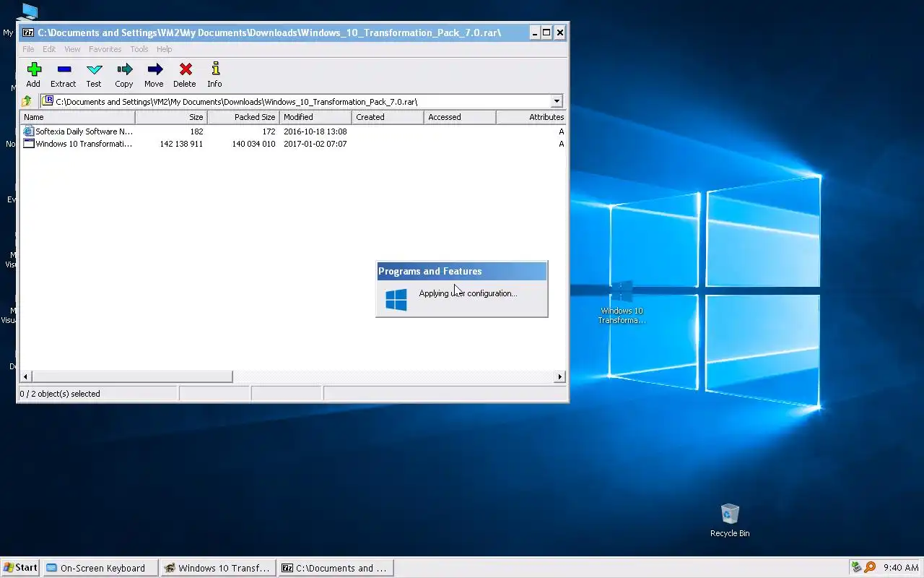Open the Favorites menu
The image size is (924, 578).
(x=105, y=49)
